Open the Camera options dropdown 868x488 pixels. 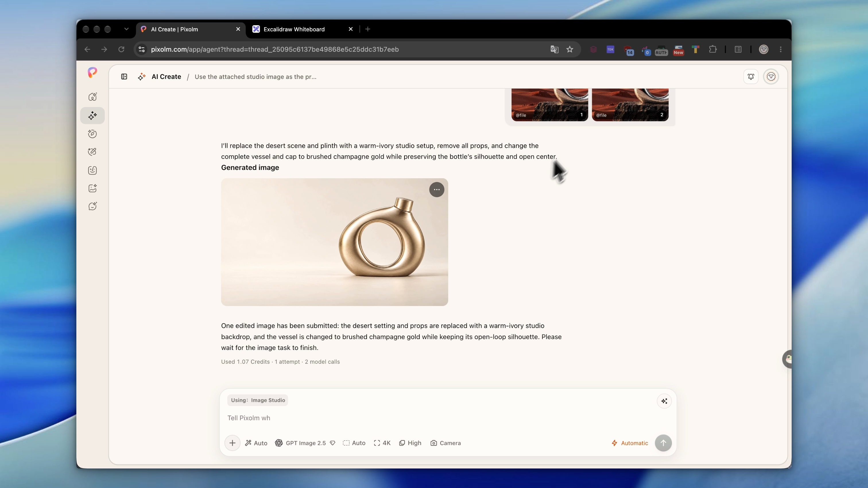[x=445, y=443]
